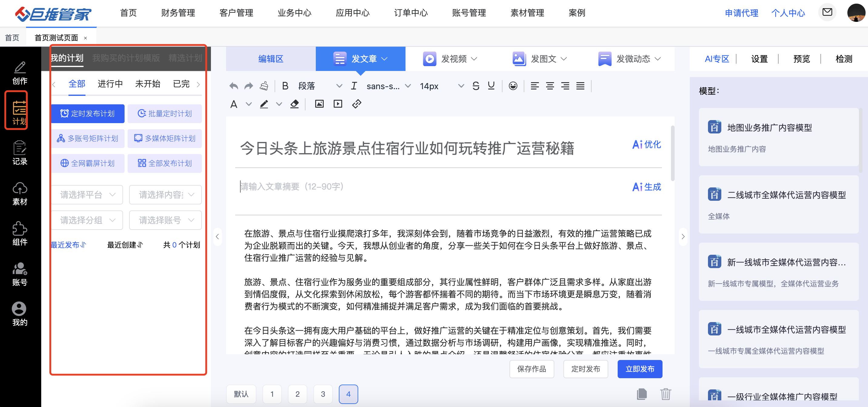
Task: Toggle strikethrough formatting
Action: (x=476, y=86)
